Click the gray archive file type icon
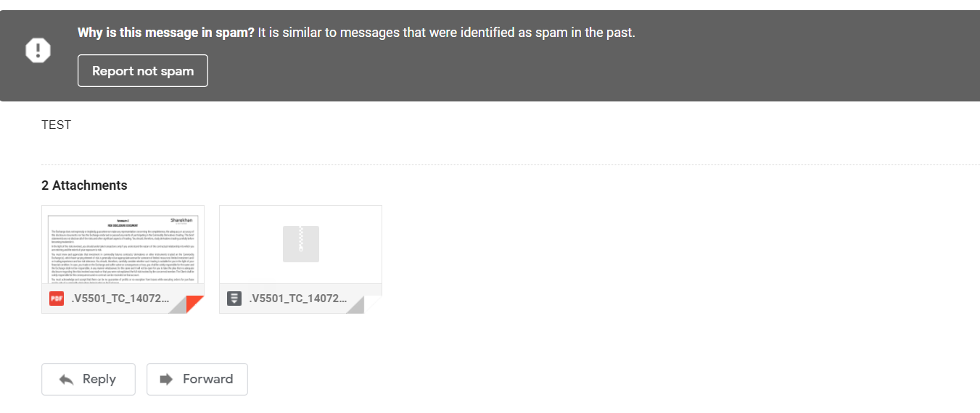 point(234,299)
